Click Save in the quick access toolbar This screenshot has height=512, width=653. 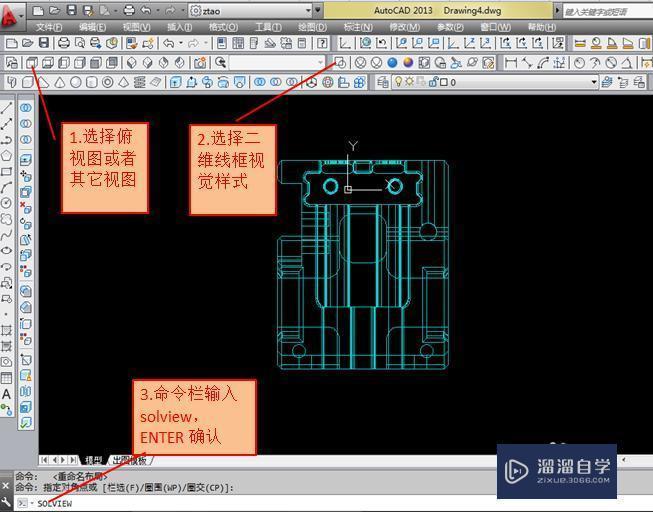pos(72,10)
